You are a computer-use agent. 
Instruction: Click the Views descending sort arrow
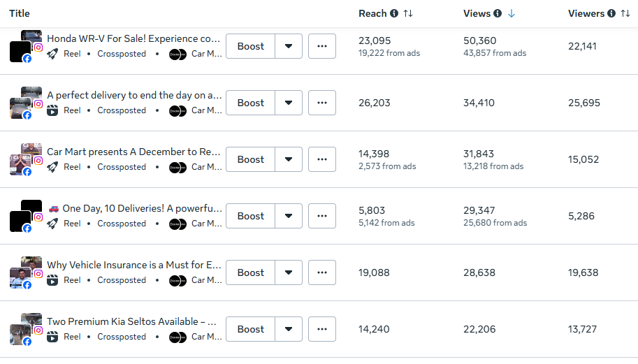(512, 13)
